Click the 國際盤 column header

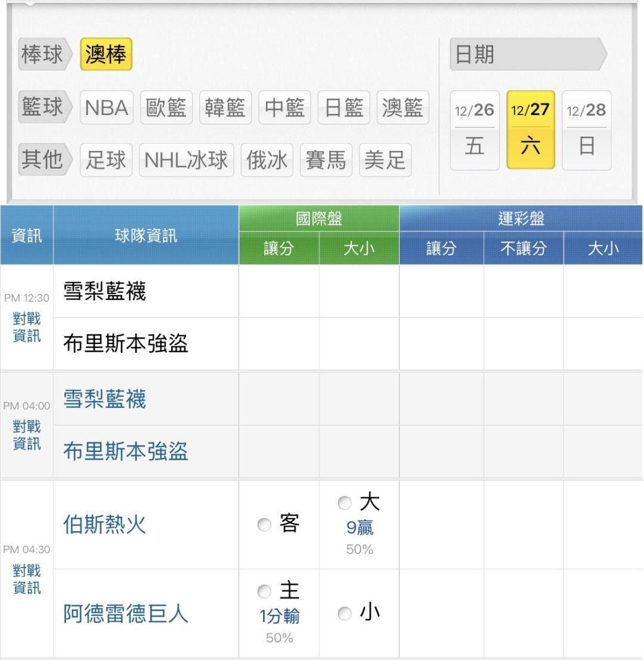tap(319, 219)
